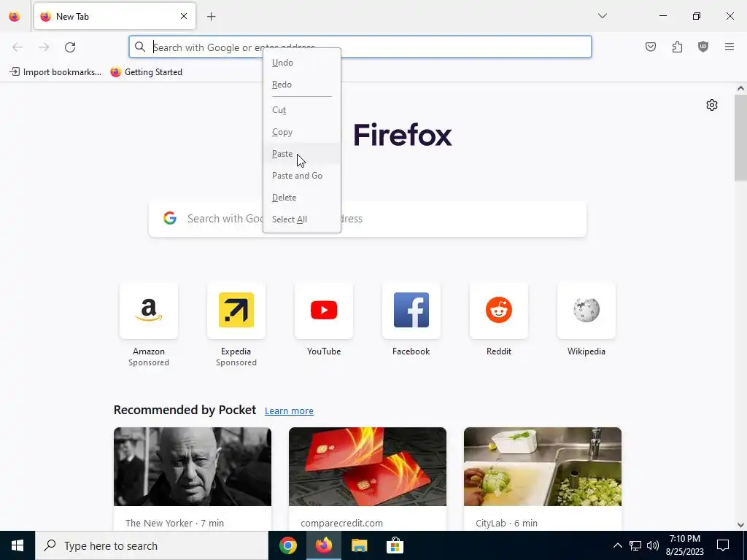Choose Paste and Go from context menu

(x=302, y=176)
